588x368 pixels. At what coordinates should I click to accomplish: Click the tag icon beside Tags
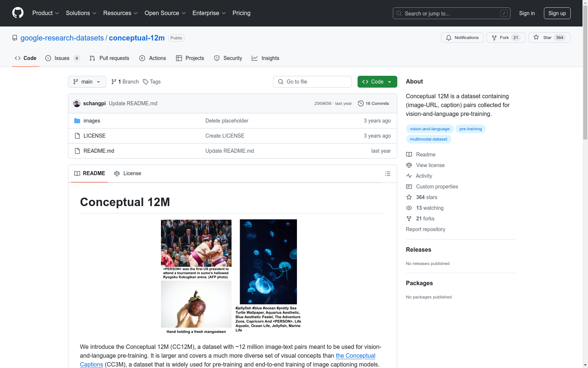pos(146,82)
